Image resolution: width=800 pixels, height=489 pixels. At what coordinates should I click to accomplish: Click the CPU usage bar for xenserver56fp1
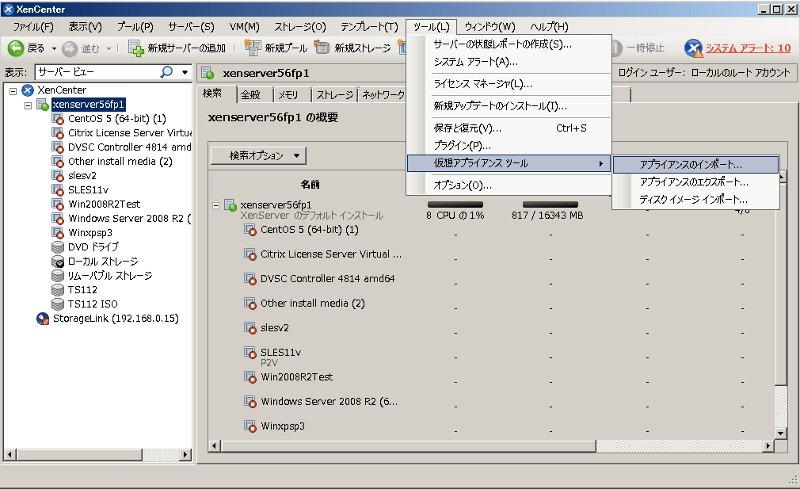pos(455,204)
